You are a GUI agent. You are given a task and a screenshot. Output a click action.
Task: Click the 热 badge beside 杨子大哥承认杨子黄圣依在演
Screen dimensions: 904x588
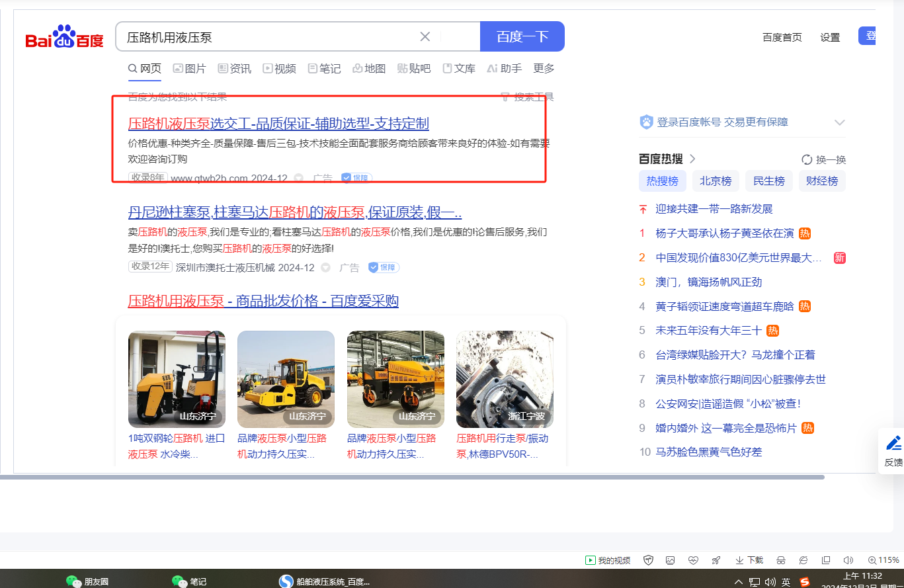pos(805,233)
